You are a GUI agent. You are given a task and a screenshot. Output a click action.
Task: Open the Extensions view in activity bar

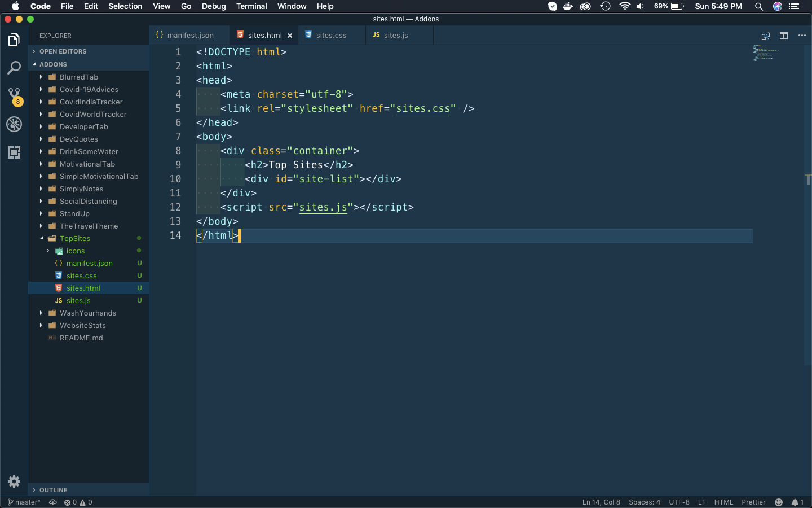point(14,152)
